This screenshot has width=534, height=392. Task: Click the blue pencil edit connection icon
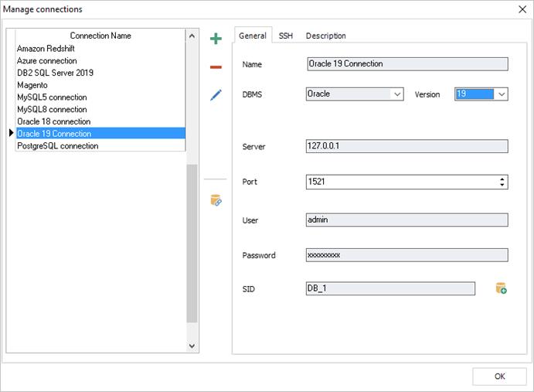216,95
